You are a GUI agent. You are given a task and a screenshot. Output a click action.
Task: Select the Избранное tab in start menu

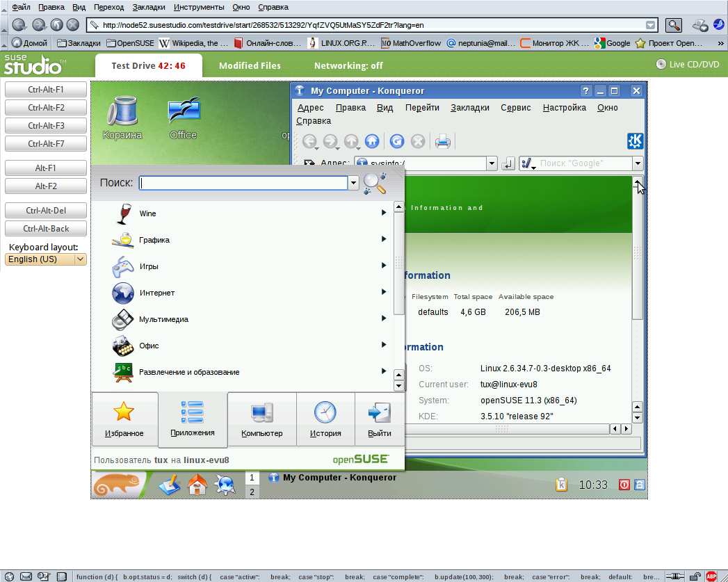click(x=124, y=419)
